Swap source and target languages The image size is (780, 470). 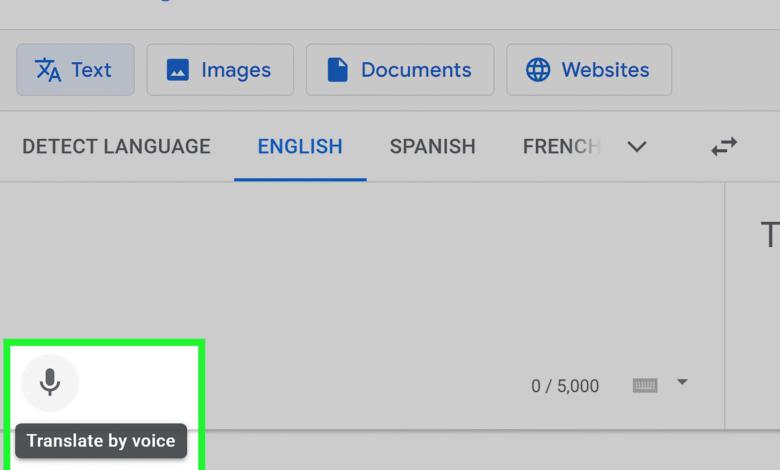[x=724, y=147]
